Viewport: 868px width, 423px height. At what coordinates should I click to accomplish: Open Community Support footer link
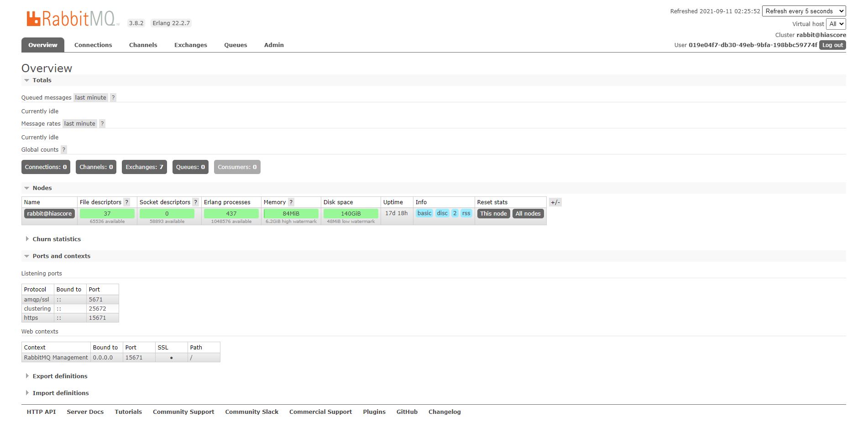coord(183,412)
